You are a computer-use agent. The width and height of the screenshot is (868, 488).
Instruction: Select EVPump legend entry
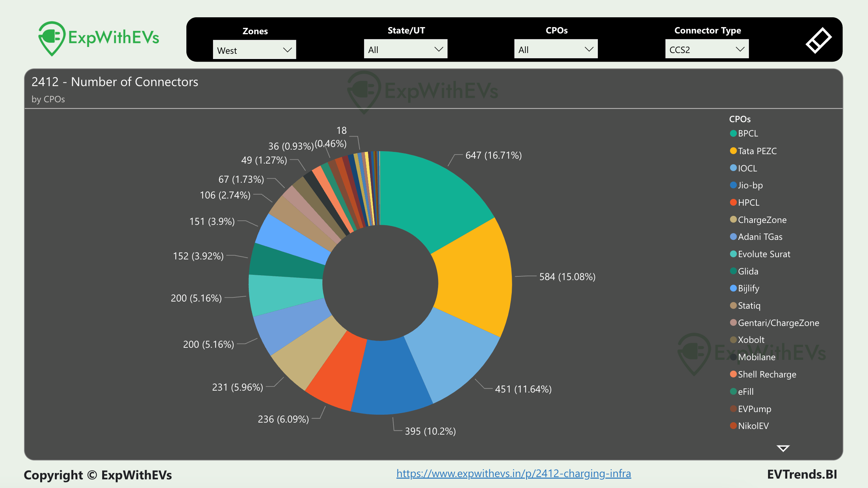click(750, 409)
